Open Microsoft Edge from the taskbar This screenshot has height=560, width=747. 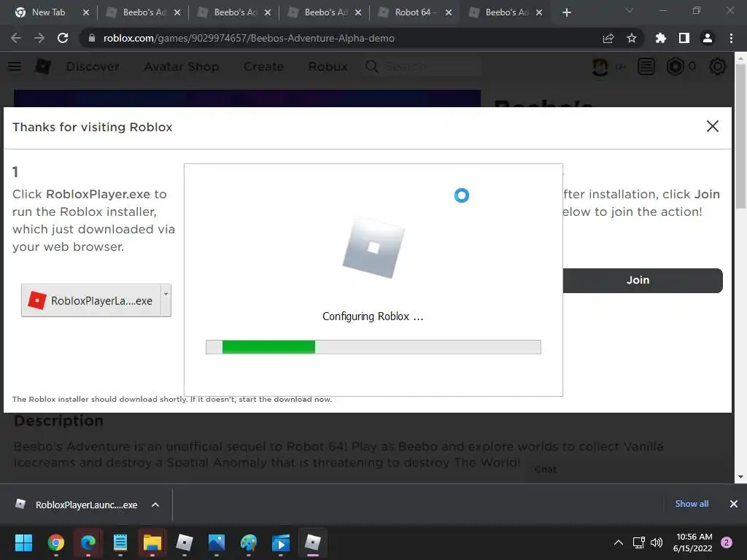click(x=88, y=542)
